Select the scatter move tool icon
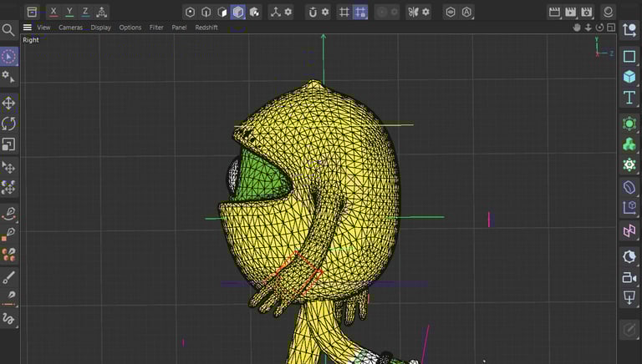The width and height of the screenshot is (642, 364). (x=8, y=187)
